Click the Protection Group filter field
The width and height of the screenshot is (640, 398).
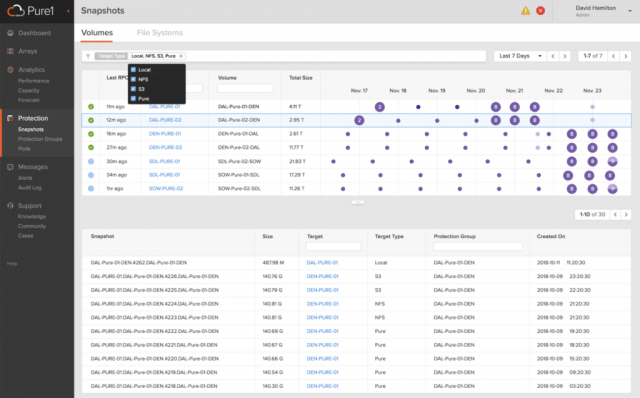point(478,247)
